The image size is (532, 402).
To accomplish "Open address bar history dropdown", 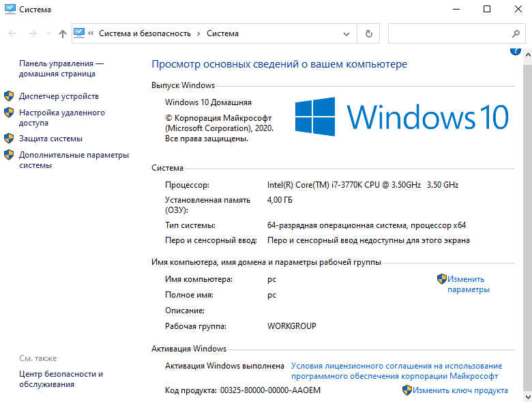I will 346,33.
